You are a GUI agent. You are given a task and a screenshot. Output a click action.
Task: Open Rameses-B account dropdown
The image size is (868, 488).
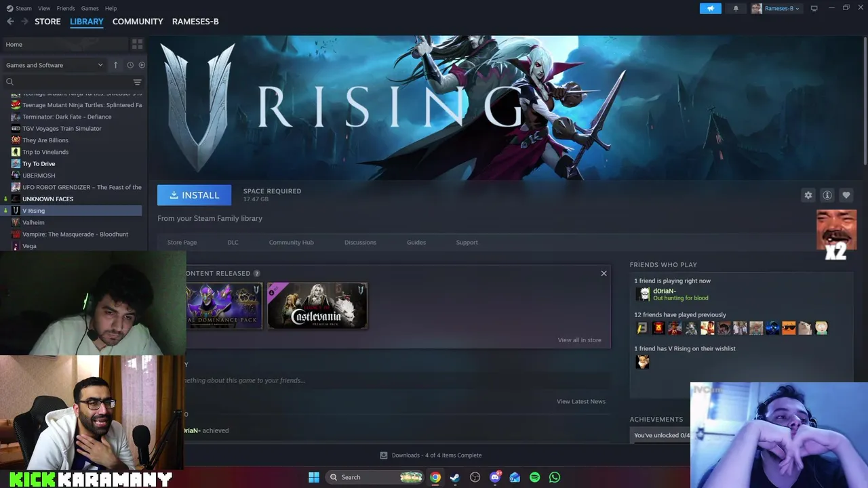pos(776,8)
